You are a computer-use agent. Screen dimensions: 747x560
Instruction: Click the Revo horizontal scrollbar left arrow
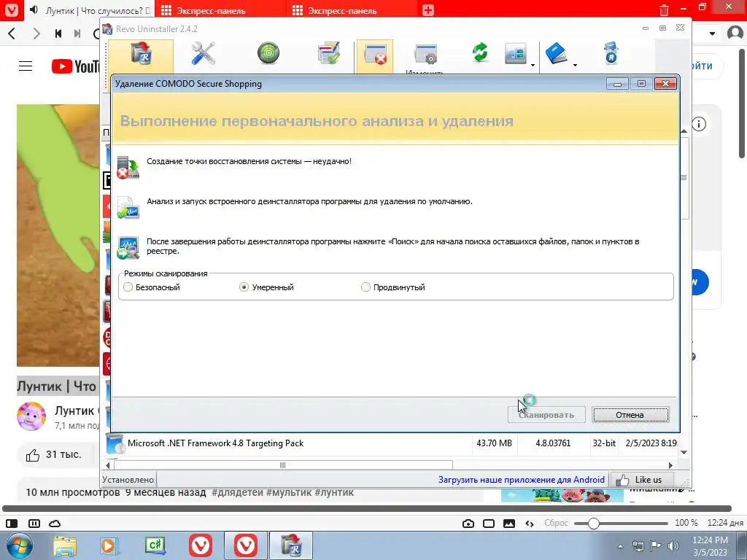point(108,465)
